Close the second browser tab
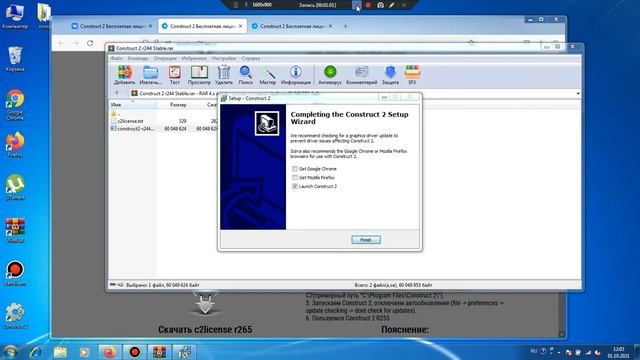The height and width of the screenshot is (360, 640). coord(240,26)
